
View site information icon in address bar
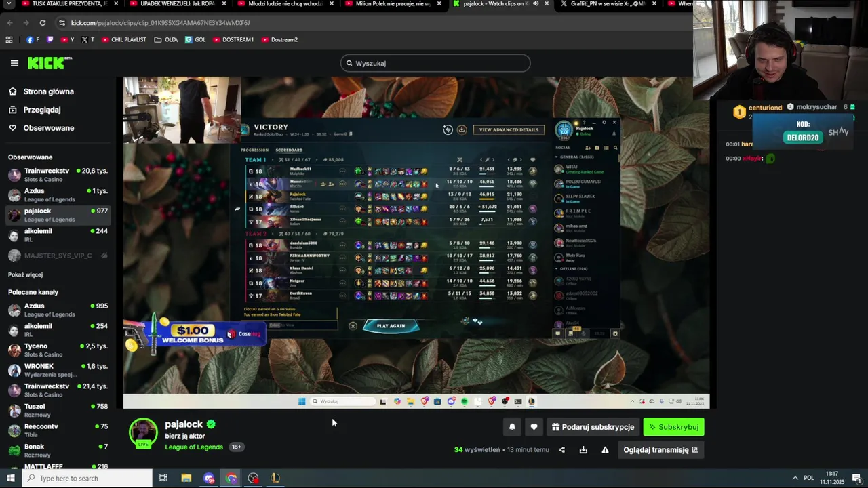pyautogui.click(x=62, y=22)
